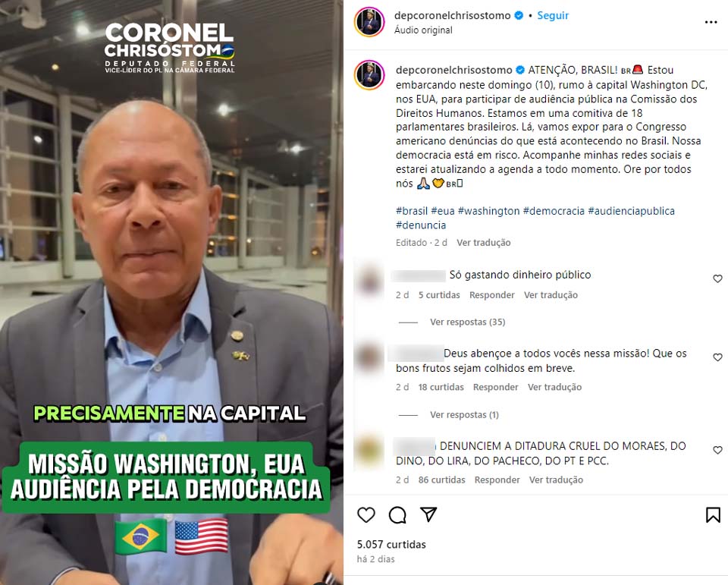Viewport: 728px width, 585px height.
Task: View the 86 curtidas likes list
Action: coord(441,480)
